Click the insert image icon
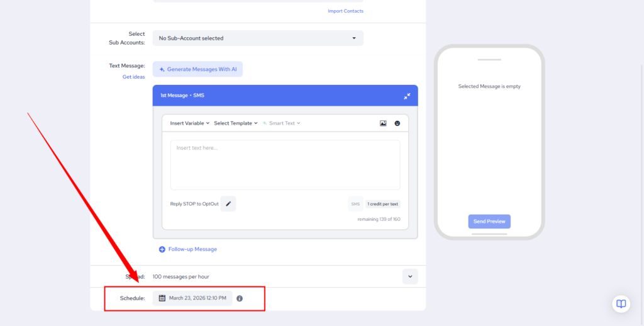644x326 pixels. pos(383,123)
